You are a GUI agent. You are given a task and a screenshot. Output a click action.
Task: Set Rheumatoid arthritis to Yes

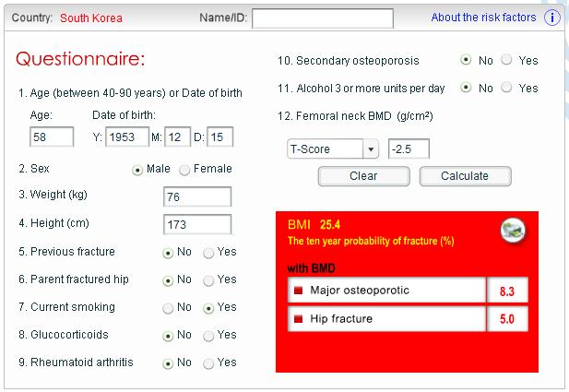tap(208, 363)
